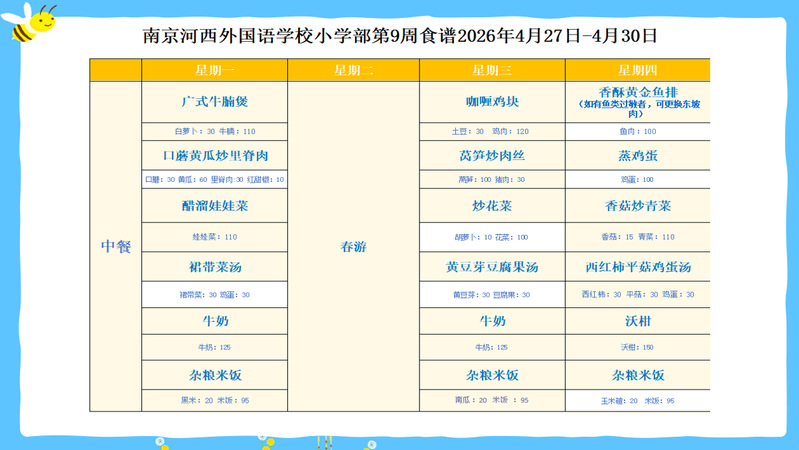Click the bee icon in the top-left corner
The width and height of the screenshot is (799, 450).
pos(33,23)
